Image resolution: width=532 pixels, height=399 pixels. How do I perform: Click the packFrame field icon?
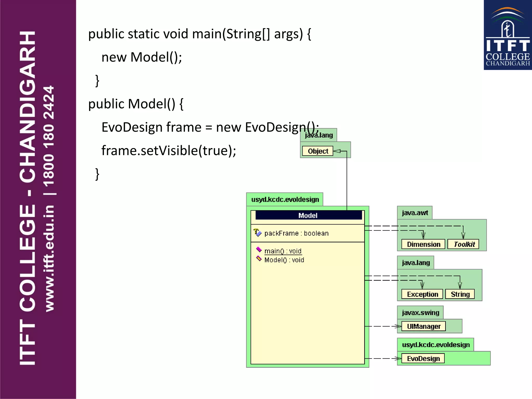pyautogui.click(x=257, y=232)
